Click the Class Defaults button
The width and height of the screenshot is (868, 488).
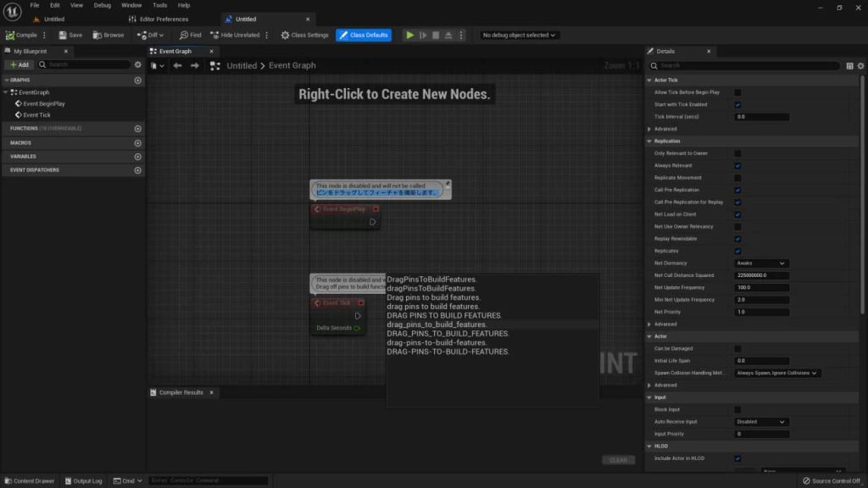(x=364, y=35)
